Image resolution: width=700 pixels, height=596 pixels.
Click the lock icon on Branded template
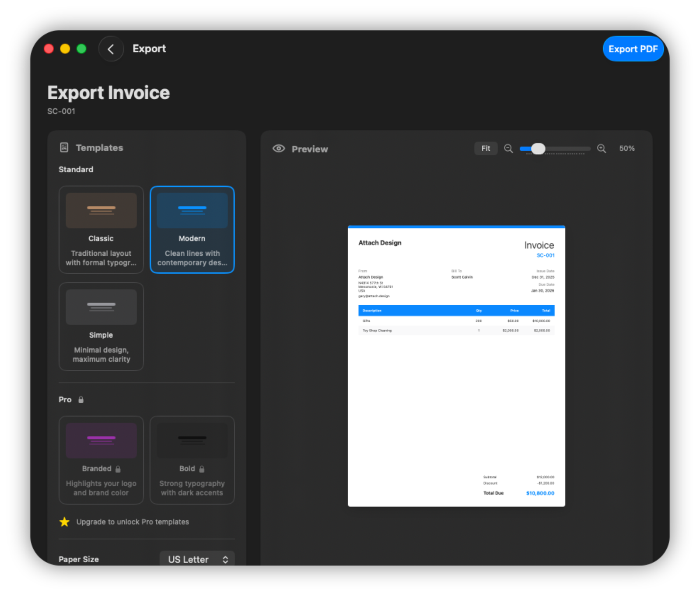[x=118, y=469]
